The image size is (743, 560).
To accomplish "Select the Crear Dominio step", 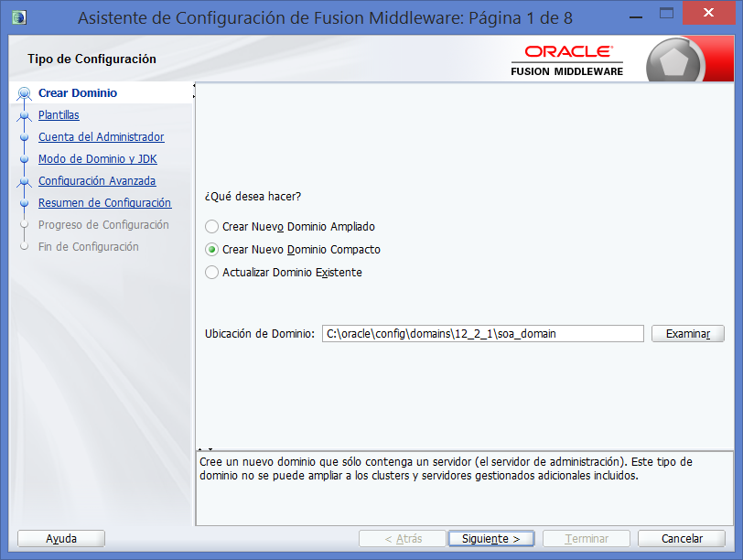I will [78, 92].
